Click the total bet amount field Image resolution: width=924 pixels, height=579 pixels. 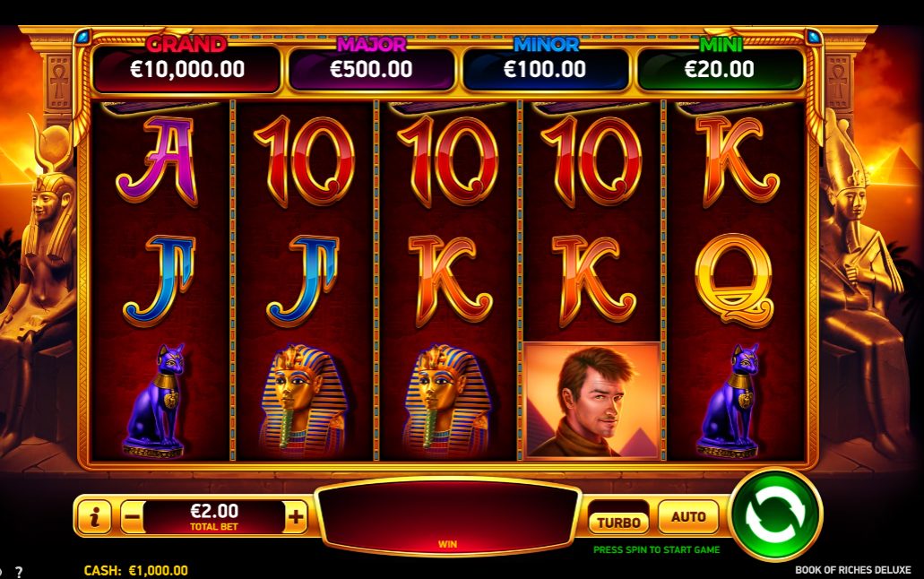214,517
